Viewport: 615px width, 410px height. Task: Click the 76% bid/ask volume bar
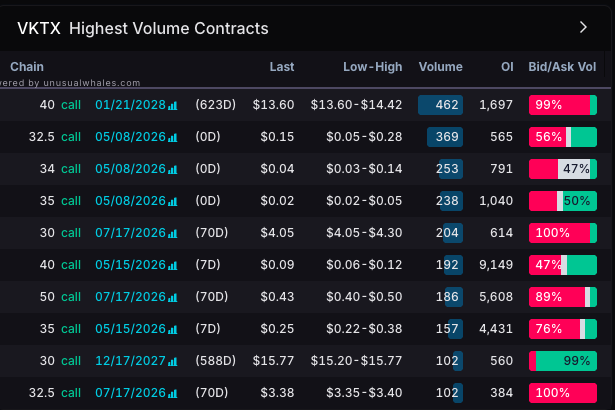[x=563, y=329]
